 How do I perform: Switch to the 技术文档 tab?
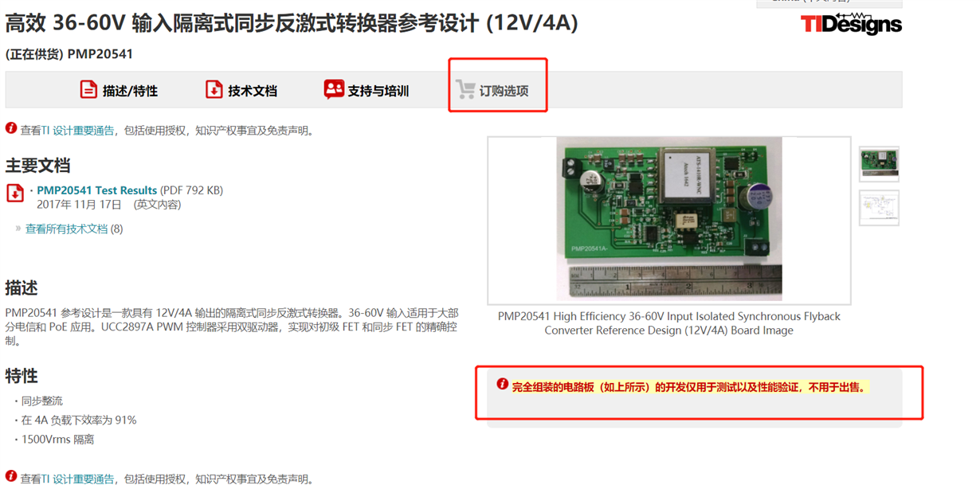tap(241, 90)
